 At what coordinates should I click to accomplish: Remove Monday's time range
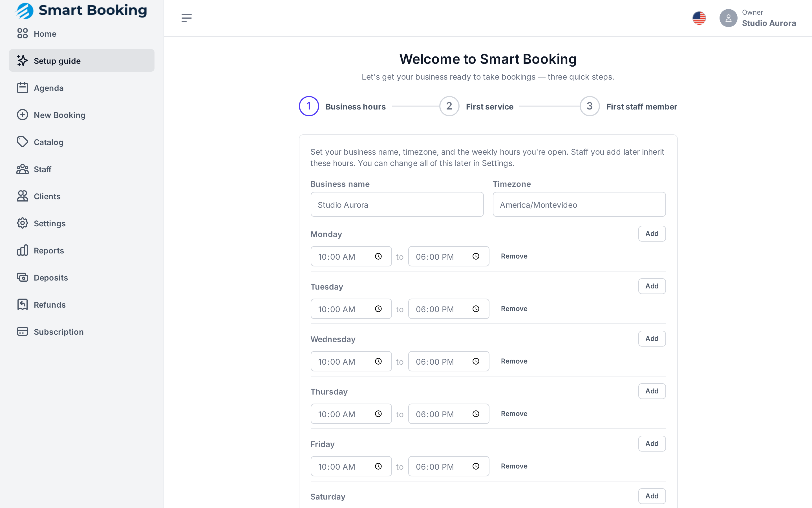pyautogui.click(x=514, y=256)
